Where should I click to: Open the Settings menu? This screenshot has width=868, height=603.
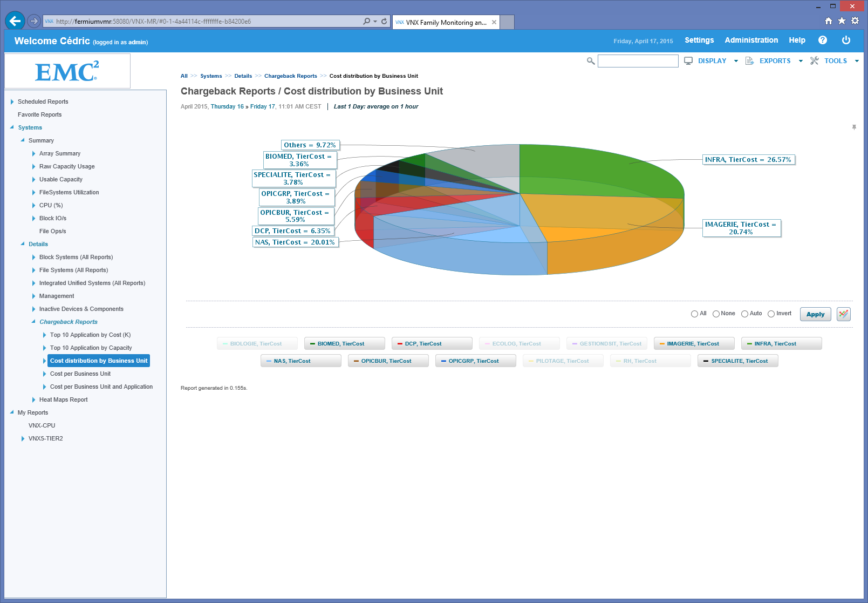point(699,40)
